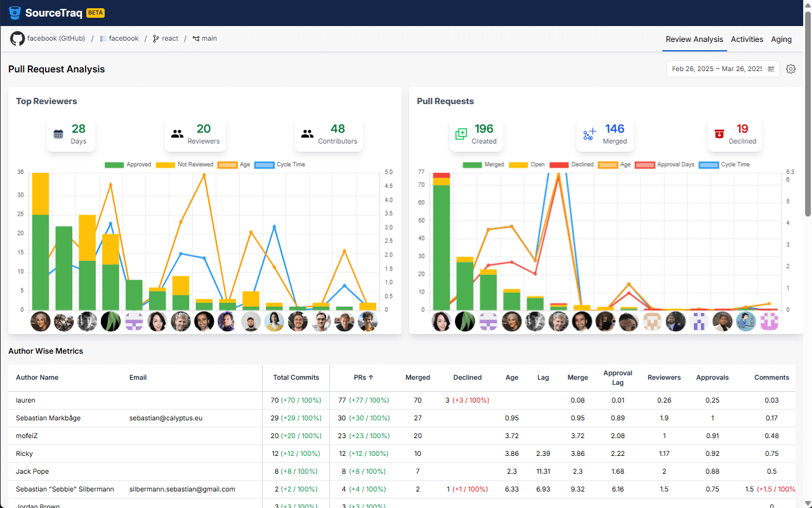Toggle Cycle Time in the Top Reviewers legend
This screenshot has width=812, height=508.
(x=280, y=164)
